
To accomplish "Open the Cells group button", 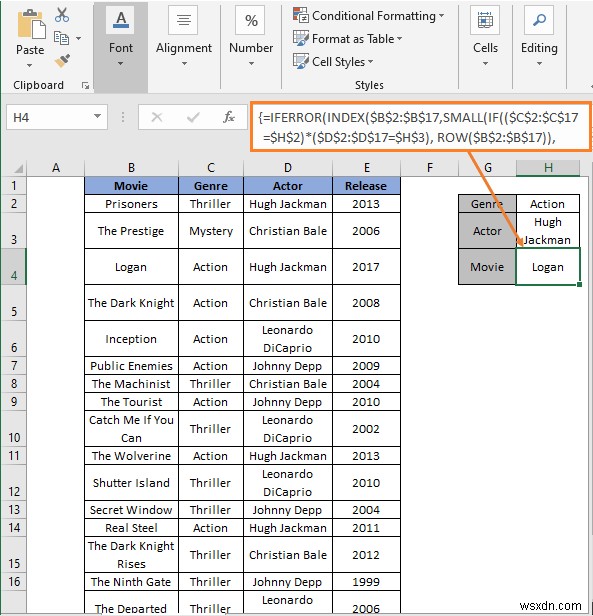I will pyautogui.click(x=485, y=37).
